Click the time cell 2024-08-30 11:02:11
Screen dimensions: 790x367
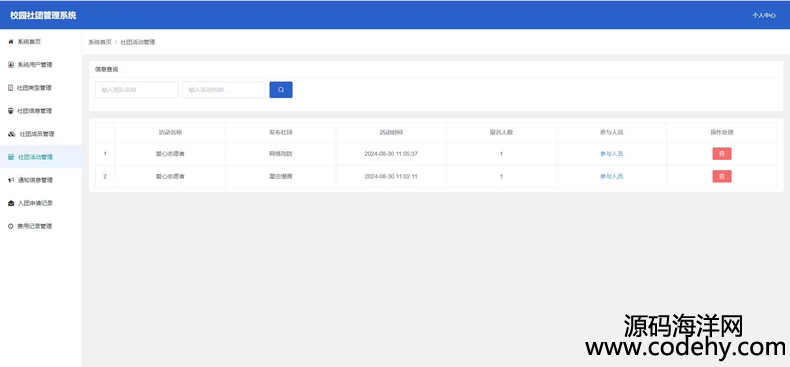(391, 176)
